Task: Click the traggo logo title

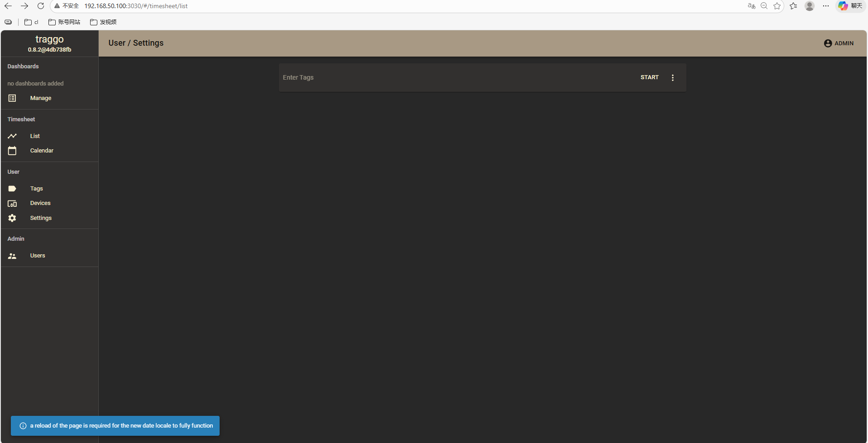Action: pos(49,39)
